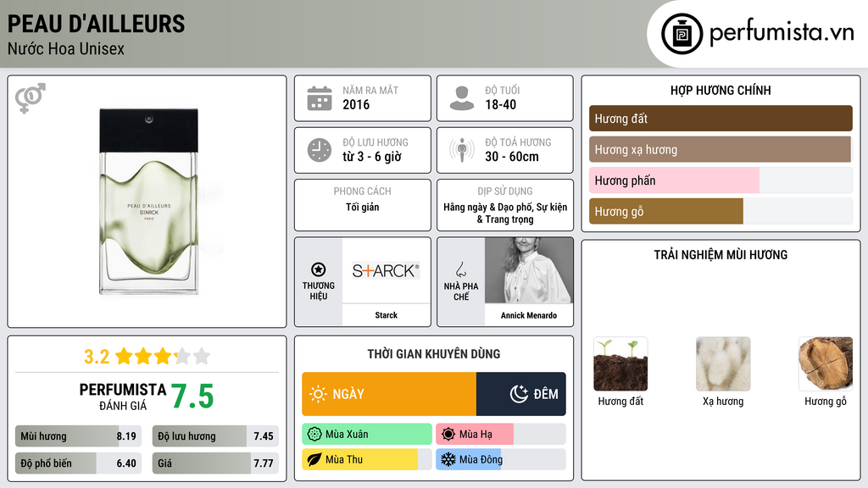Image resolution: width=868 pixels, height=488 pixels.
Task: Click the Ngày daytime bar
Action: click(x=389, y=394)
